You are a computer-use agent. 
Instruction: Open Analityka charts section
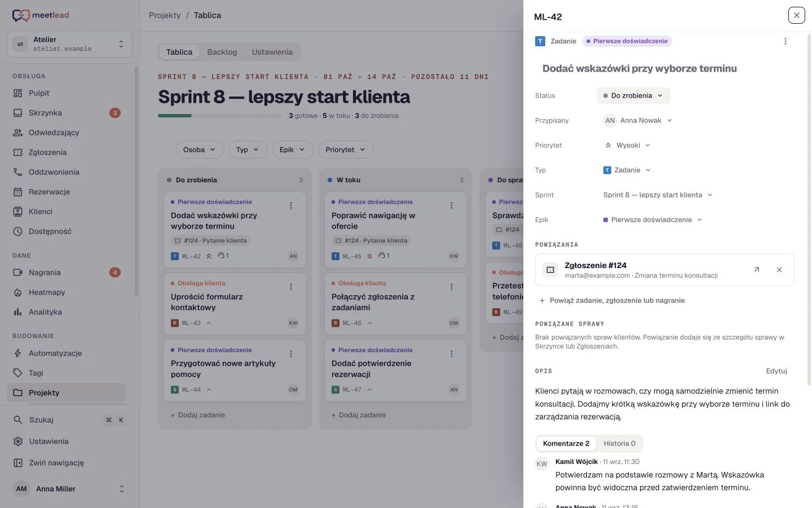tap(67, 312)
